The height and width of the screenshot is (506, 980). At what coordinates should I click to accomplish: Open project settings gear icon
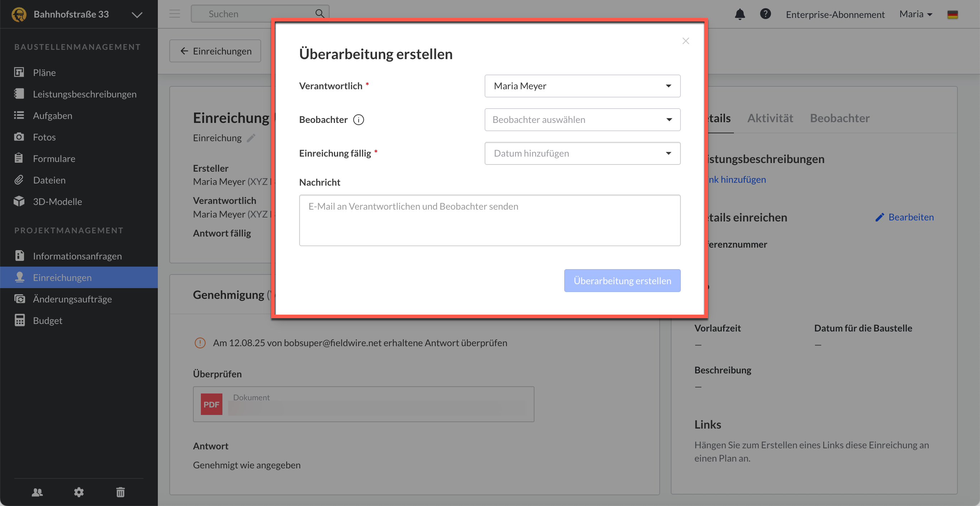pos(79,492)
